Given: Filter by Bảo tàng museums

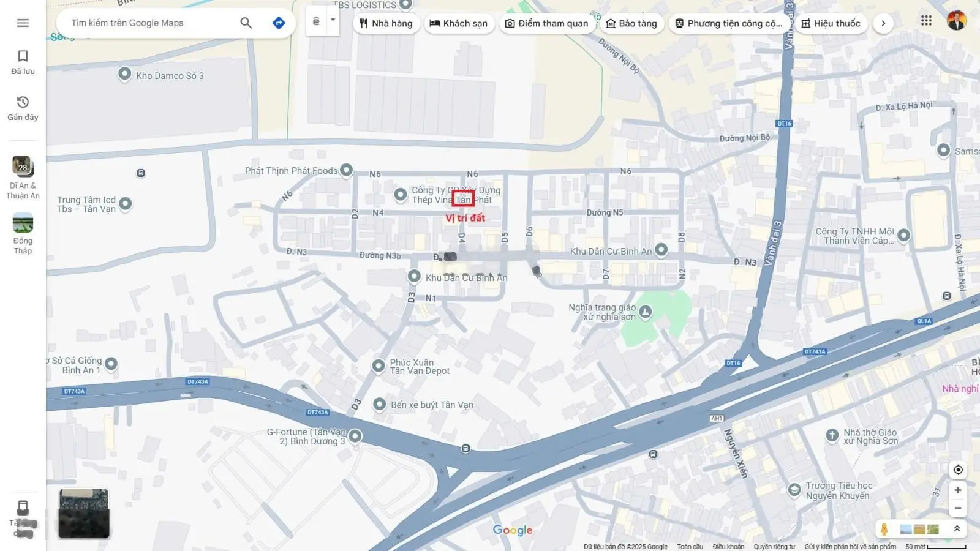Looking at the screenshot, I should 631,23.
